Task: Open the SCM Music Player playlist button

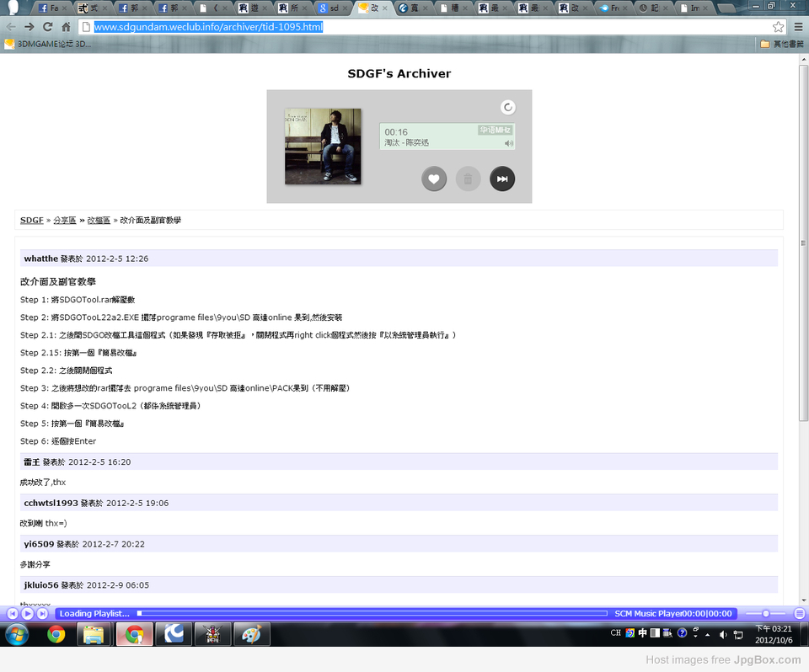Action: tap(799, 614)
